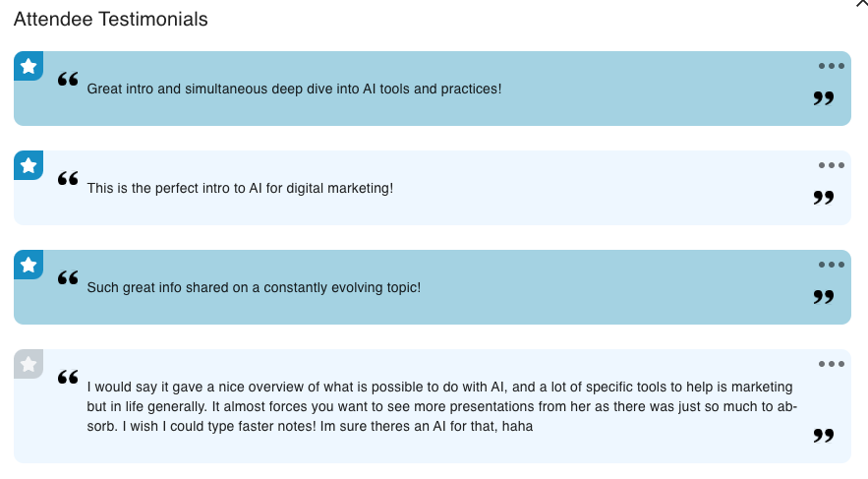Toggle star on 'Great intro' testimonial
The width and height of the screenshot is (868, 479).
29,66
